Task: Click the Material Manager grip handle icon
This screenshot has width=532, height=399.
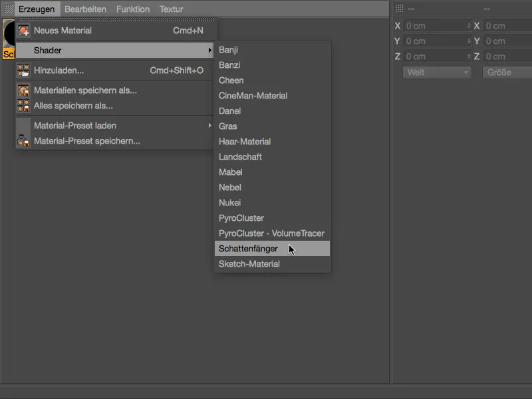Action: [8, 9]
